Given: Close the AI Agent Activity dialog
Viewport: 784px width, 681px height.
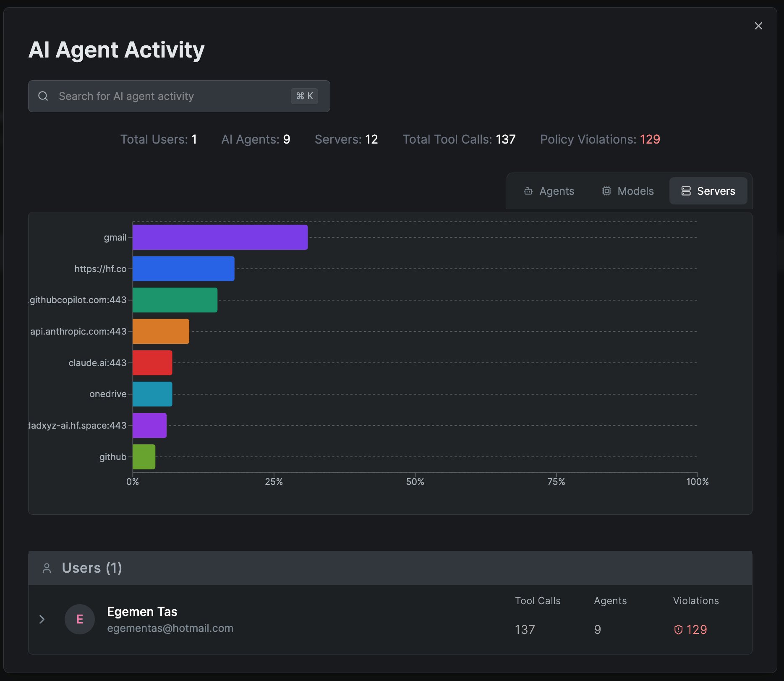Looking at the screenshot, I should pos(758,26).
